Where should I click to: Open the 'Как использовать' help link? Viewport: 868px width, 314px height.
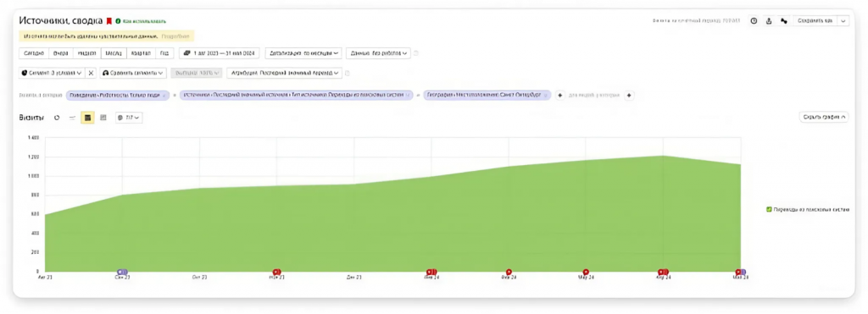pyautogui.click(x=144, y=21)
